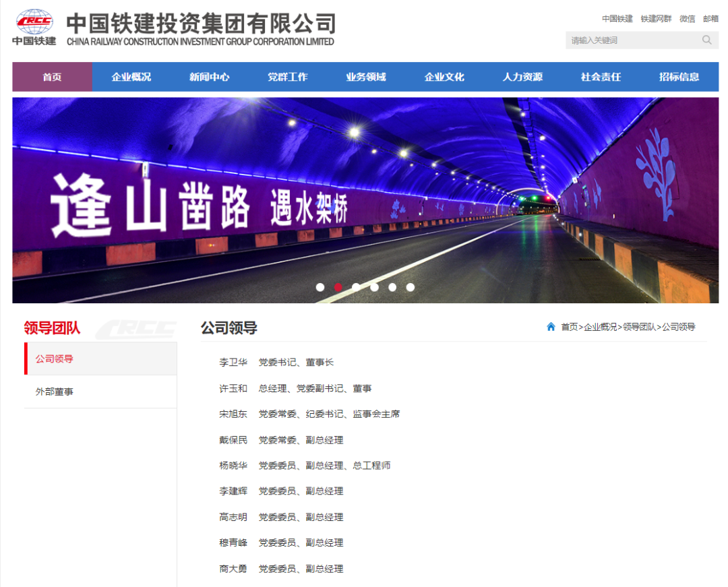
Task: Open the 新闻中心 menu item
Action: (209, 77)
